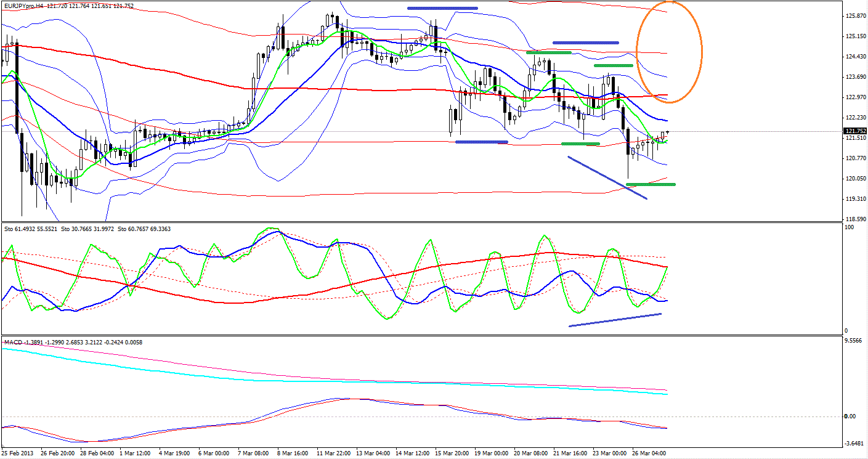
Task: Select the Sto indicator values label
Action: coord(86,229)
